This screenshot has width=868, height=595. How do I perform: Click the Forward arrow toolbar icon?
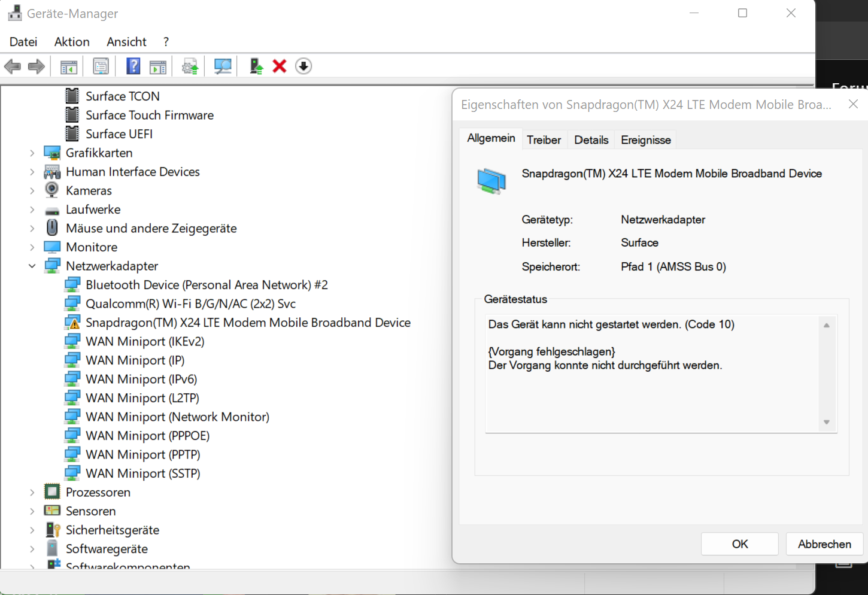click(37, 66)
